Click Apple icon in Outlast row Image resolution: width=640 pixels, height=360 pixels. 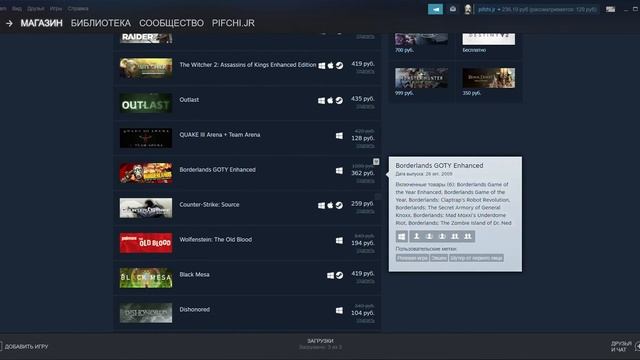[331, 100]
